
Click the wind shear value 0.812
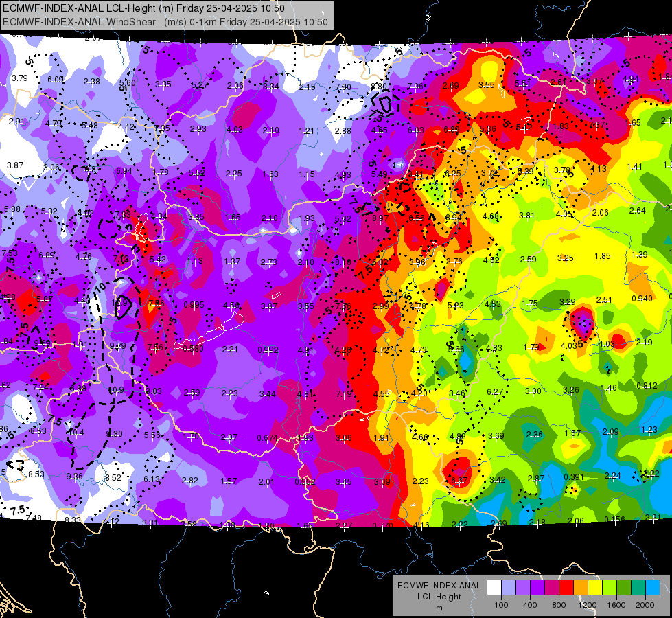647,385
